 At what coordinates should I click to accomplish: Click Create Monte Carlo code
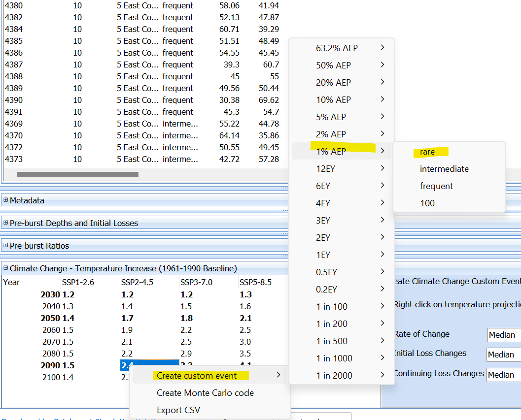(x=205, y=393)
